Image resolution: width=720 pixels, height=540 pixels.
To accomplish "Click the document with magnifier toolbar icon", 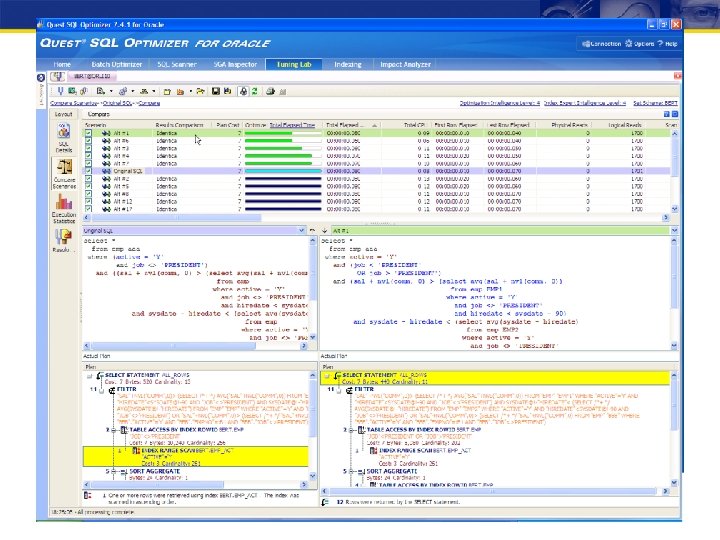I will 101,91.
